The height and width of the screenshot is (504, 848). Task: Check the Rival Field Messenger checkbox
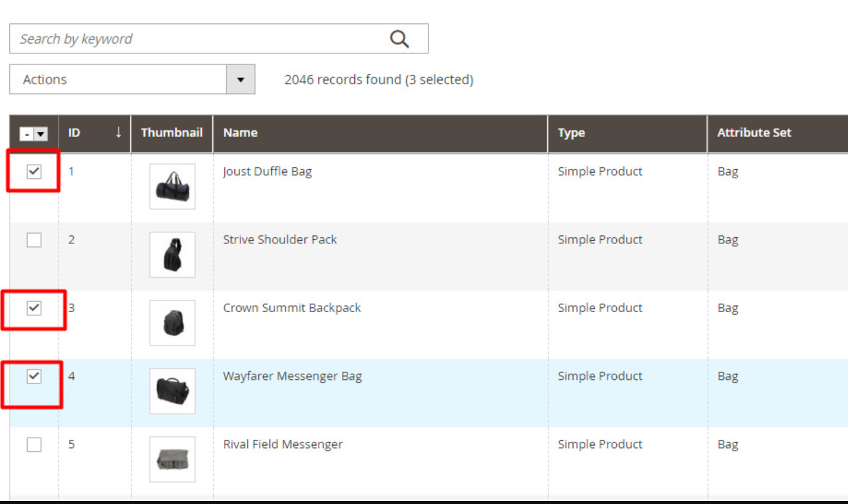pos(34,444)
